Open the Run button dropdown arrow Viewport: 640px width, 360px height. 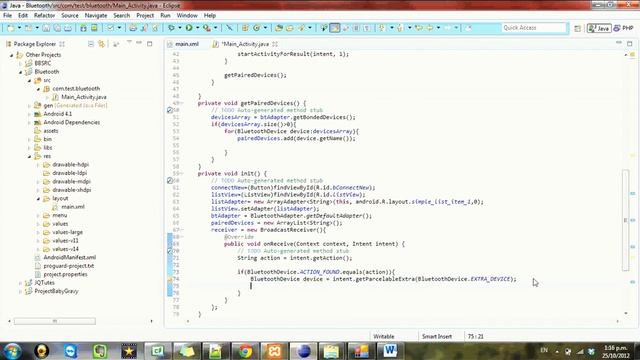point(198,28)
